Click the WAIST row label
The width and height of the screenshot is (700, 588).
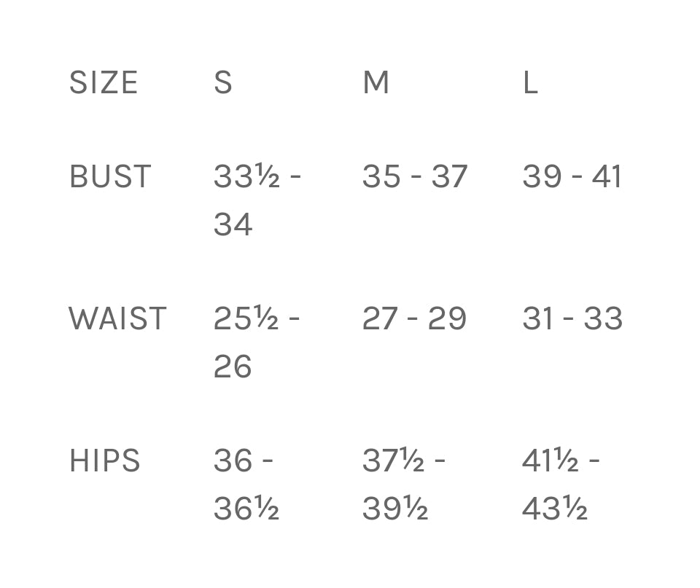point(117,319)
